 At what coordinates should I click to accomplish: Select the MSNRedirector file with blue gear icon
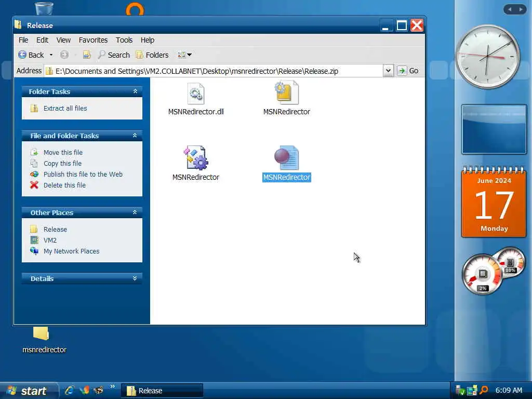(x=196, y=158)
